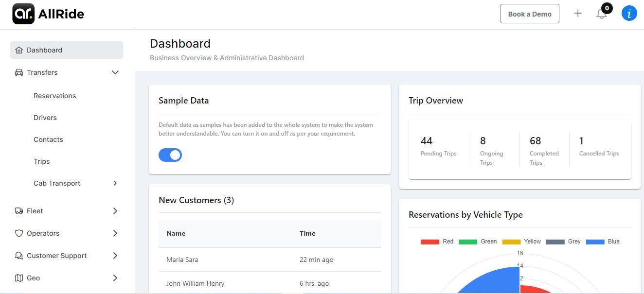Click the AllRide logo icon
This screenshot has height=294, width=644.
(x=23, y=14)
